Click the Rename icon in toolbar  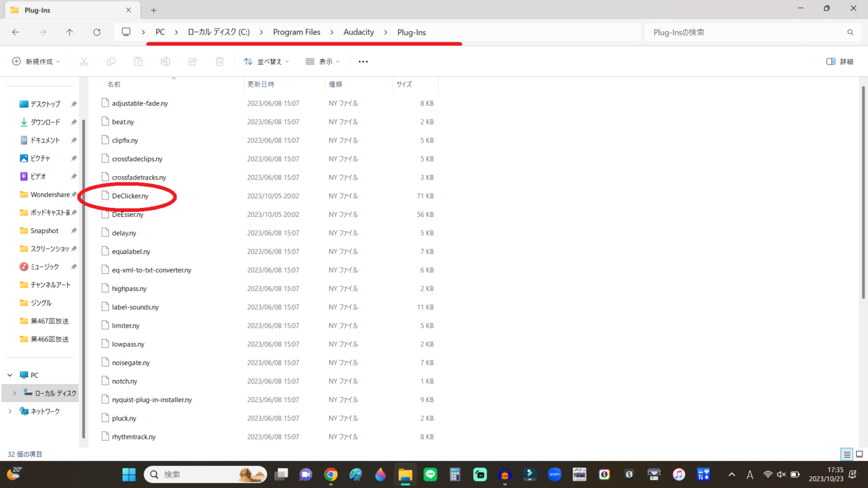click(166, 62)
